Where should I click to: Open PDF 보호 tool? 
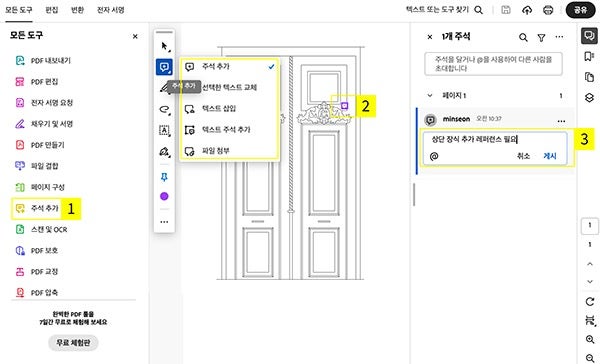36,250
